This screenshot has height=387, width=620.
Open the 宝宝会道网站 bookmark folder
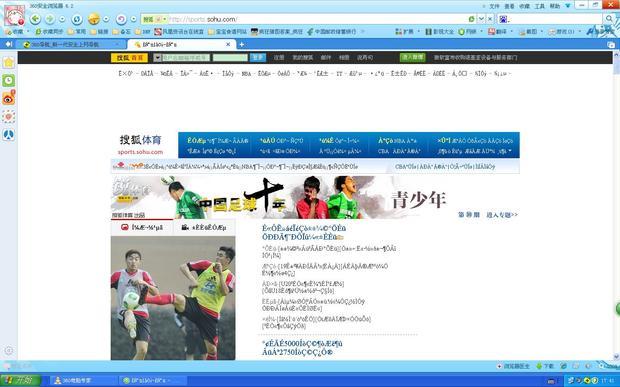click(x=227, y=31)
